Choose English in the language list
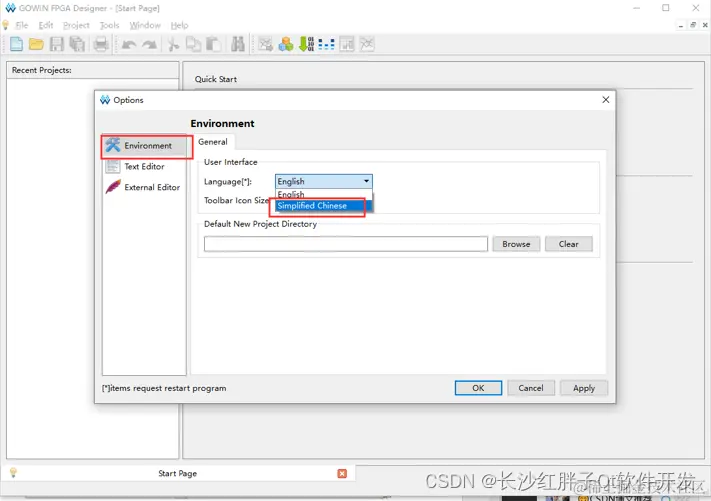 tap(324, 194)
